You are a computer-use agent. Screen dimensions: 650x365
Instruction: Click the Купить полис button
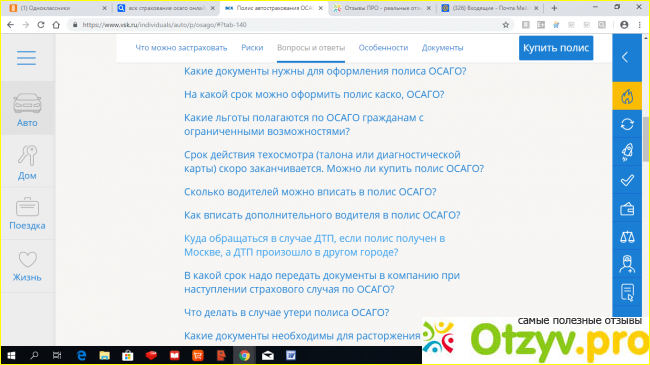pyautogui.click(x=556, y=48)
